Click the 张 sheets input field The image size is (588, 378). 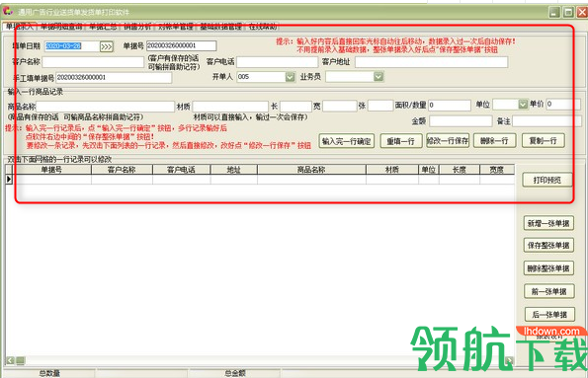click(380, 106)
